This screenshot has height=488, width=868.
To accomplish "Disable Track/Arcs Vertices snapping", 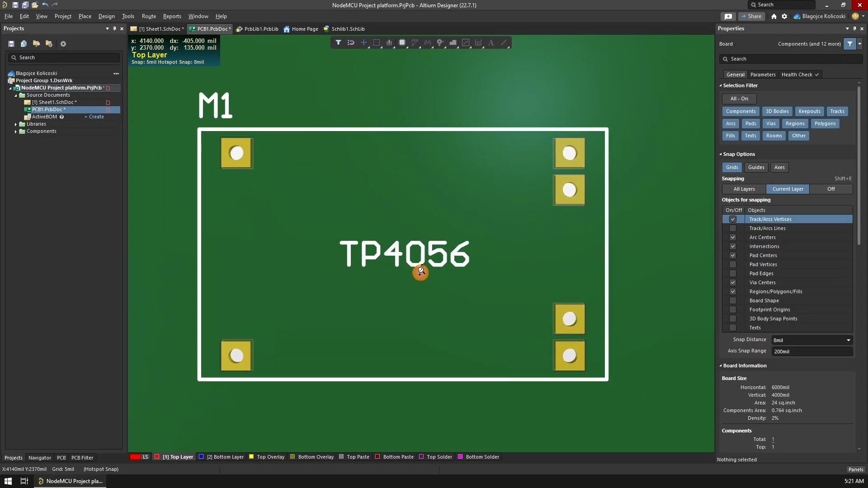I will [x=732, y=219].
